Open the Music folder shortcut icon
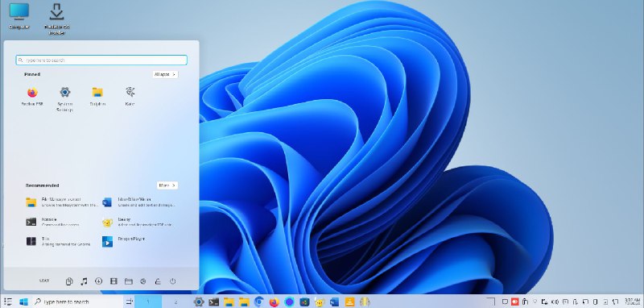This screenshot has height=308, width=644. pyautogui.click(x=84, y=281)
